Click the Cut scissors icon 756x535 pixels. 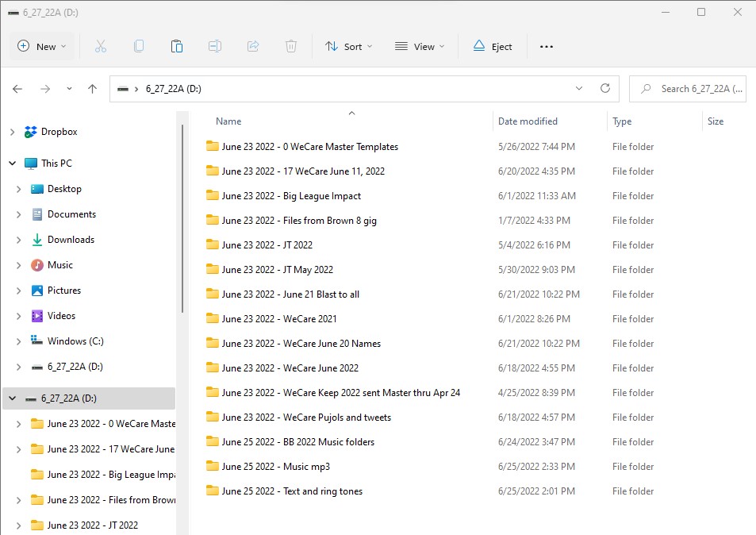coord(100,46)
